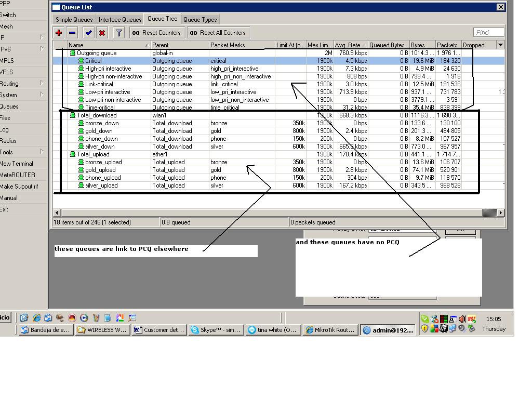Open the filter funnel in Queue List toolbar
The width and height of the screenshot is (532, 399).
(119, 33)
